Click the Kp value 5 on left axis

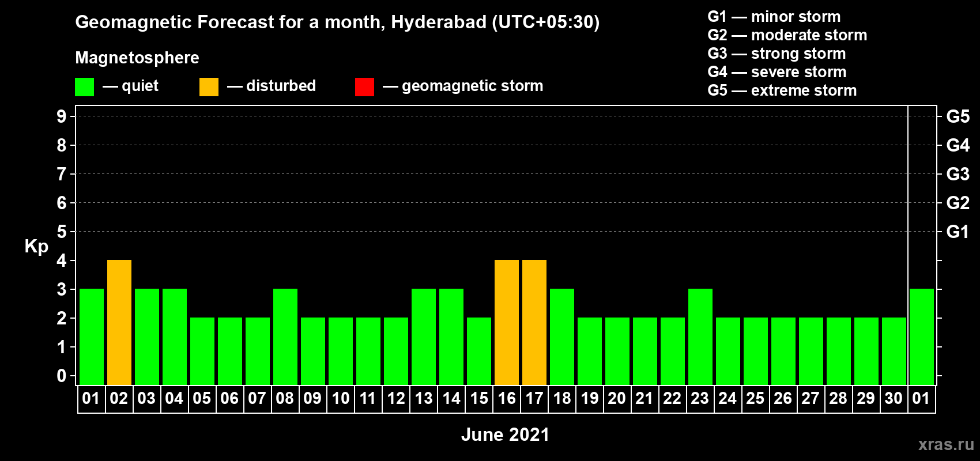(x=62, y=232)
